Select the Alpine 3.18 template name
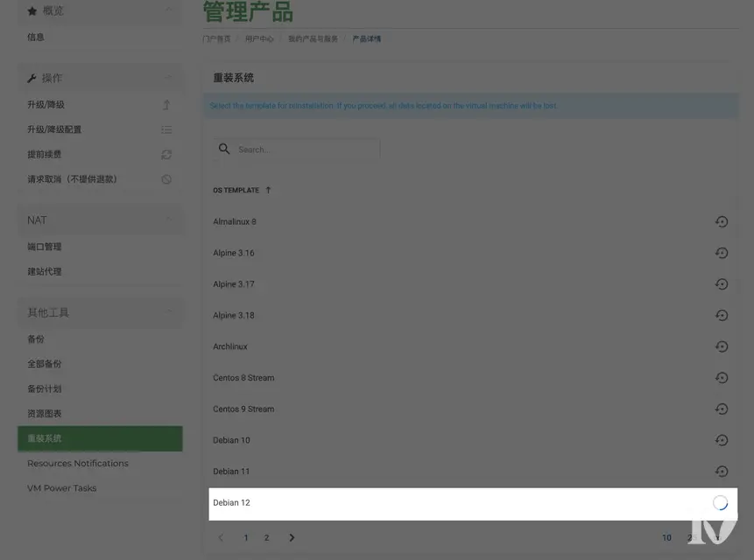 [234, 316]
